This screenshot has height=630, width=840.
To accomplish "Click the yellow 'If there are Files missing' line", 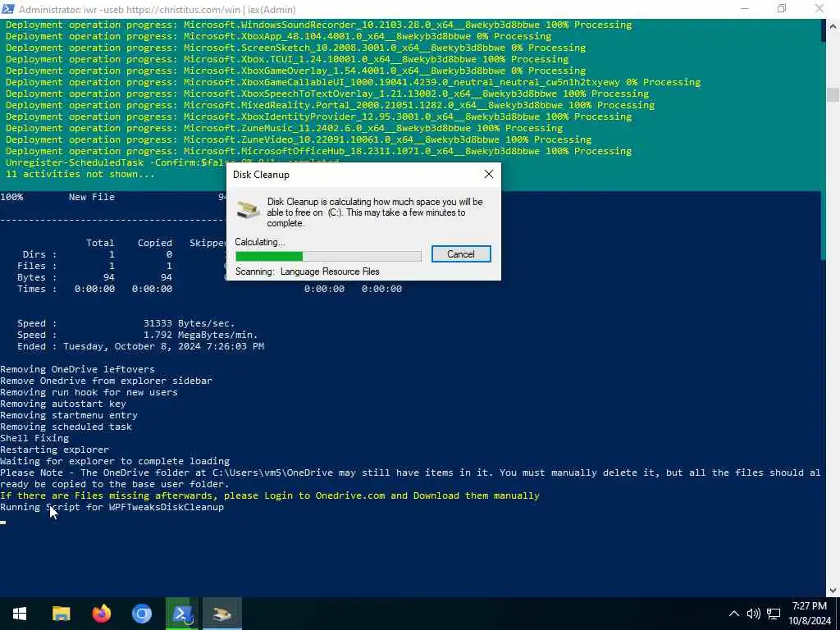I will click(269, 495).
